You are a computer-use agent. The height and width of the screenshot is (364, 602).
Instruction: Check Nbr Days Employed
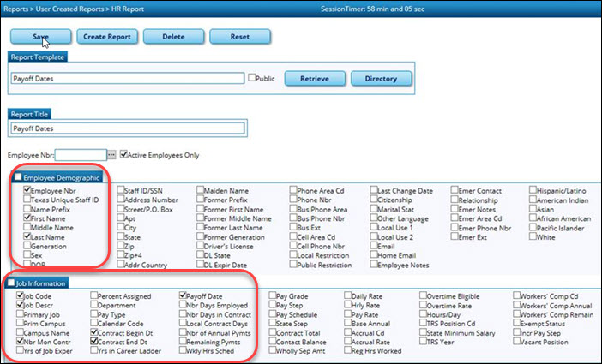click(x=183, y=304)
